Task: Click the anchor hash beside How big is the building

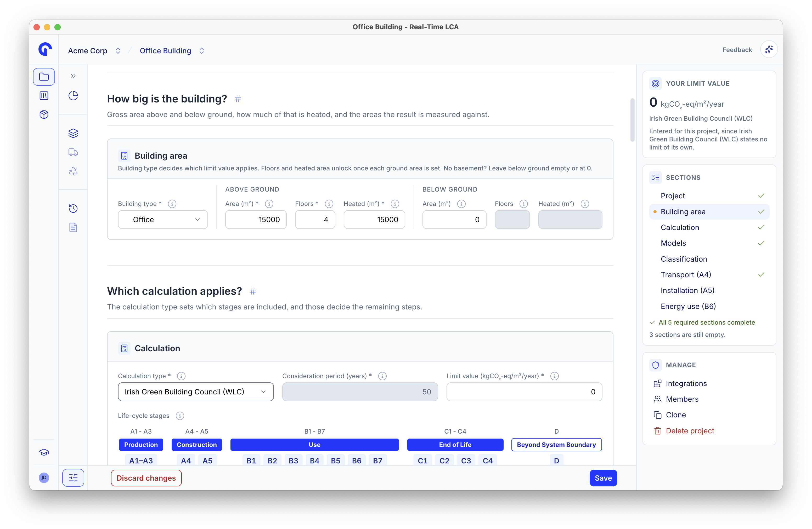Action: [238, 99]
